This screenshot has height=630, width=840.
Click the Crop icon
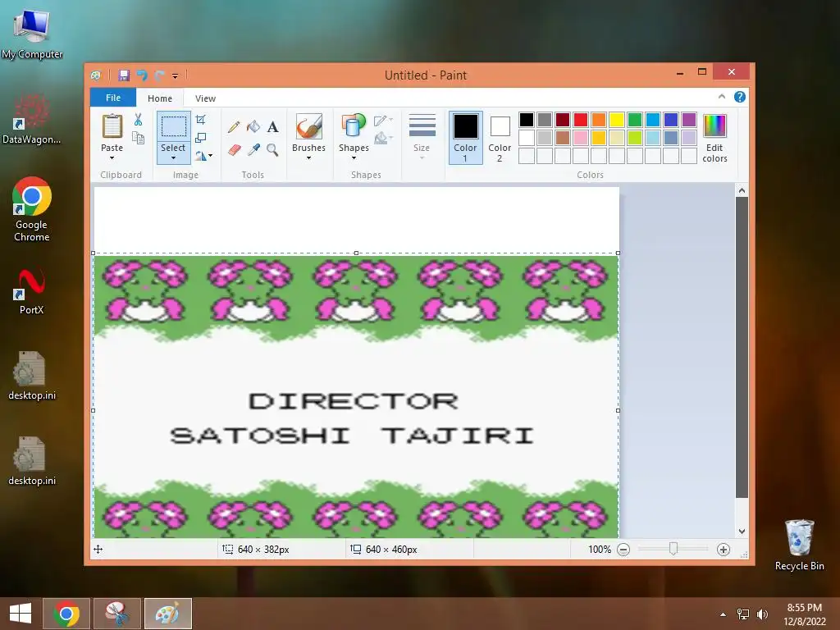(x=201, y=120)
